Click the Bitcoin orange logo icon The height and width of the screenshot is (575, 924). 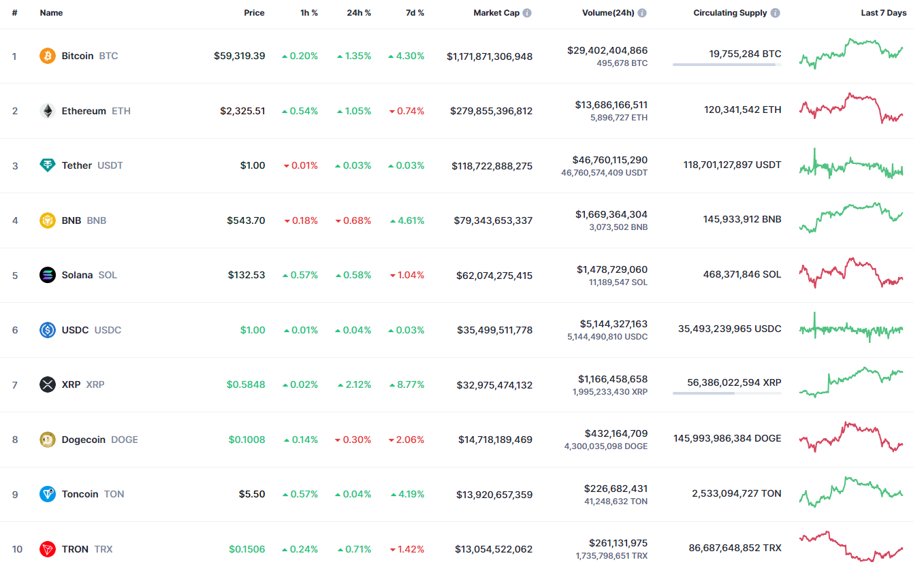click(x=48, y=56)
